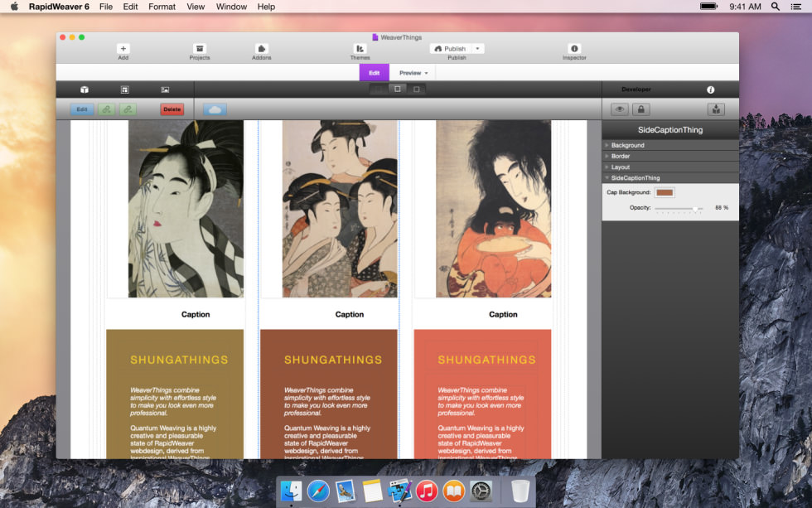The image size is (812, 508).
Task: Click the Caption under the middle image
Action: click(350, 314)
